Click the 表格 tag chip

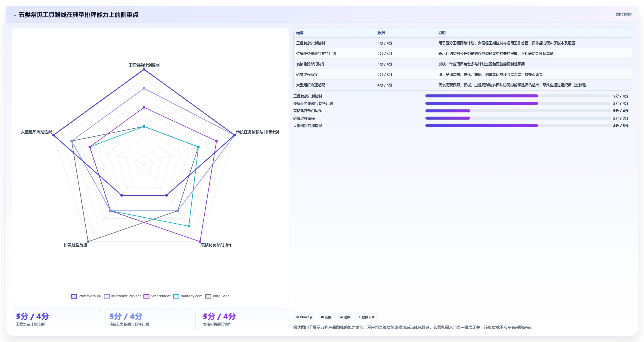coord(326,317)
